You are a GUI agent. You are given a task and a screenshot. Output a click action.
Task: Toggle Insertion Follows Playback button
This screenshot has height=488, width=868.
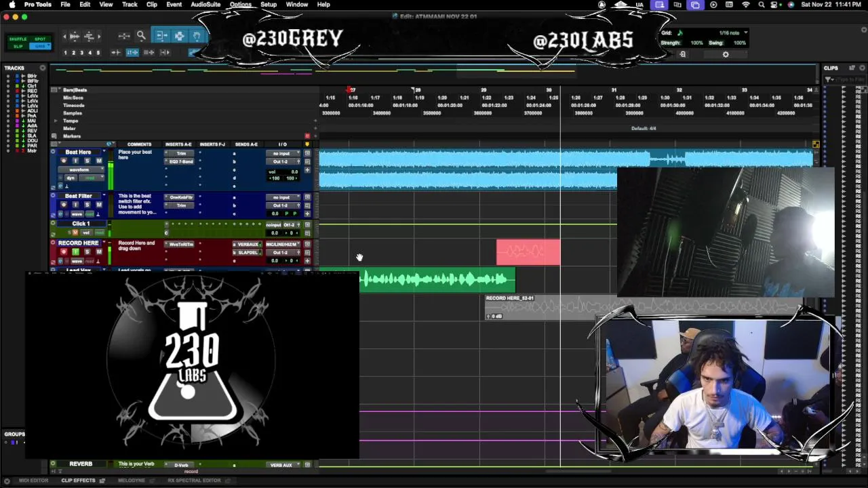click(x=165, y=52)
